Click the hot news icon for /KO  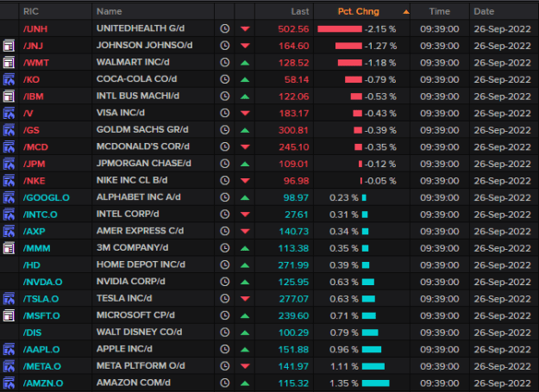[x=9, y=79]
